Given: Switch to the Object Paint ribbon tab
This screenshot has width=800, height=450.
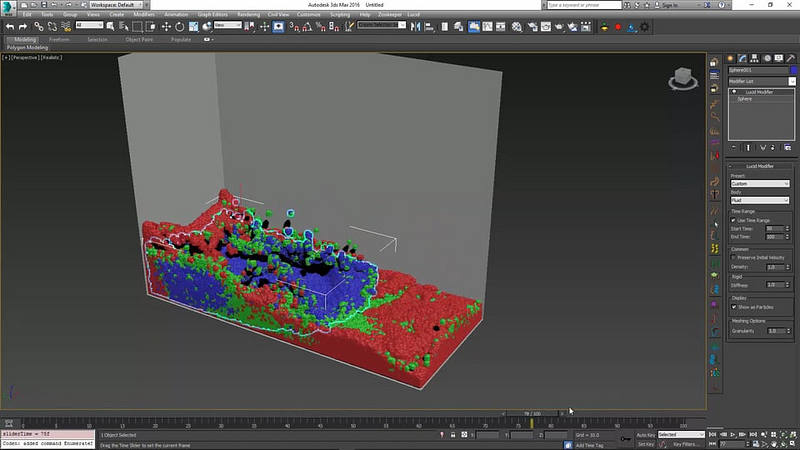Looking at the screenshot, I should (x=139, y=39).
